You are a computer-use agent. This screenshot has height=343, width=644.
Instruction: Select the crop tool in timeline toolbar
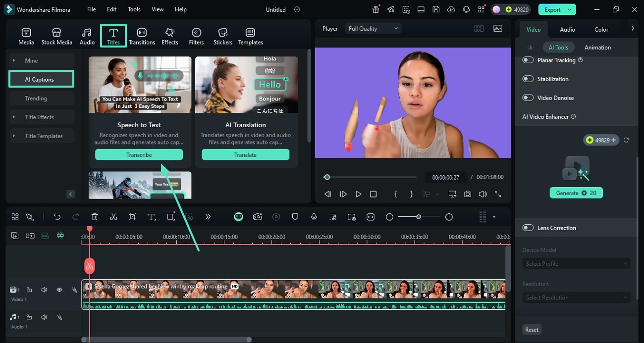click(x=132, y=217)
